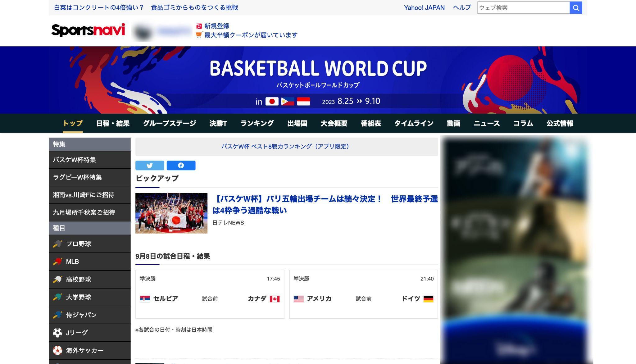Image resolution: width=636 pixels, height=364 pixels.
Task: Click the red soccer ball icon for 海外サッカー
Action: [57, 350]
